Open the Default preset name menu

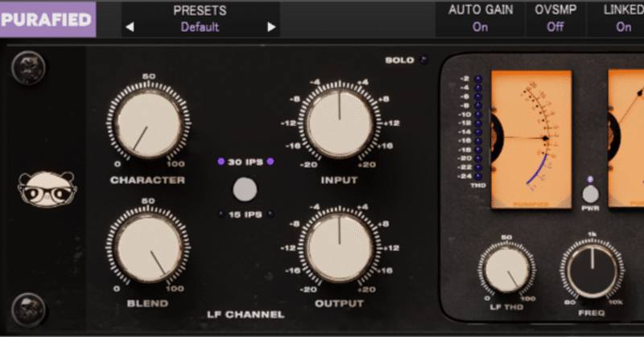point(200,27)
